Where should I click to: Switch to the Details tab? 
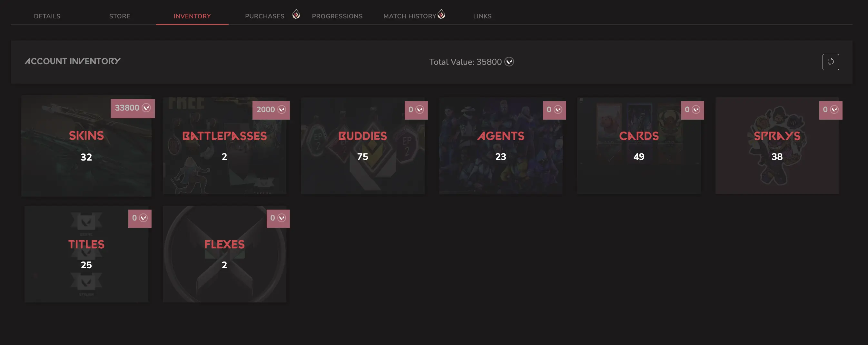(x=47, y=16)
